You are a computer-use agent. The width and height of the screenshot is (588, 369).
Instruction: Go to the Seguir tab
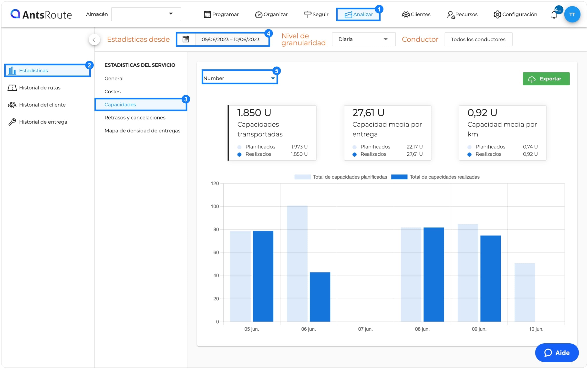[316, 14]
